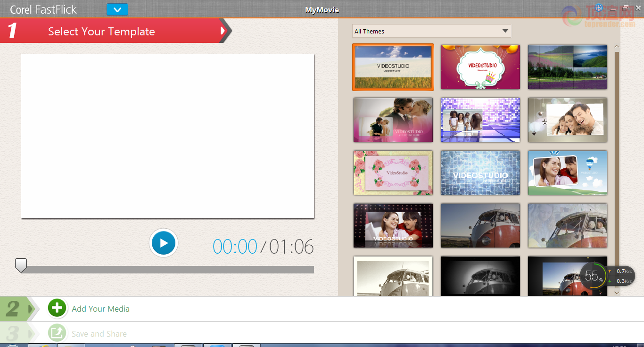Image resolution: width=644 pixels, height=347 pixels.
Task: Select the blue water pool template
Action: (480, 173)
